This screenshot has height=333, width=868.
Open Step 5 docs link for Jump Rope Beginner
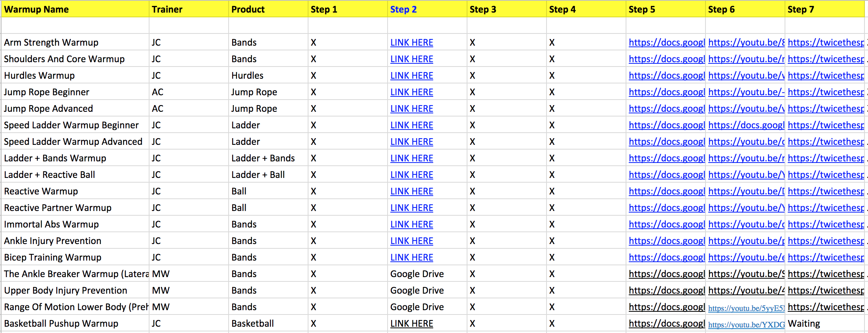point(666,92)
